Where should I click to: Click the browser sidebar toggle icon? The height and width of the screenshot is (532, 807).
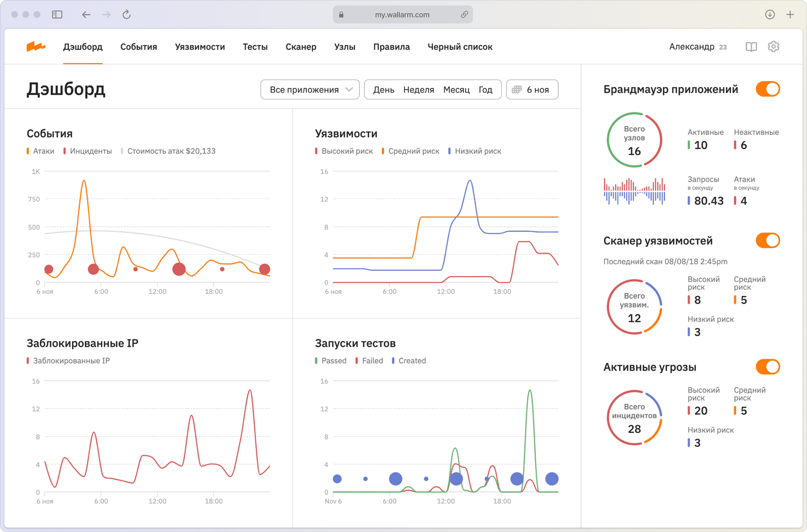[57, 15]
